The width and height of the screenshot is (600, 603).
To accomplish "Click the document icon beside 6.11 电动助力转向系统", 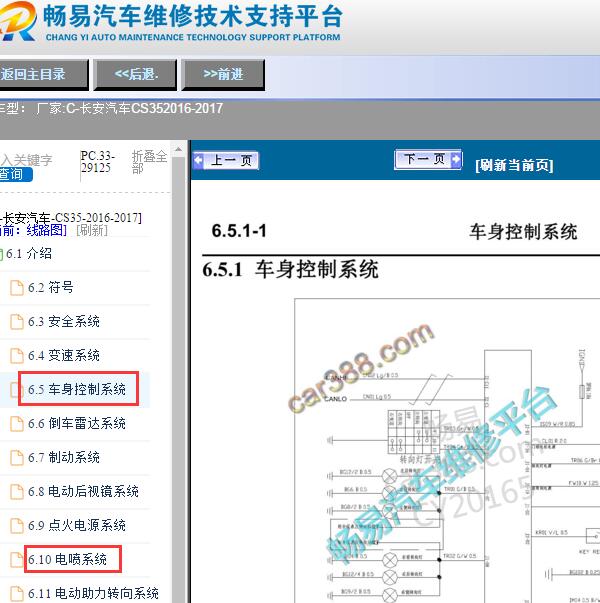I will [x=17, y=593].
